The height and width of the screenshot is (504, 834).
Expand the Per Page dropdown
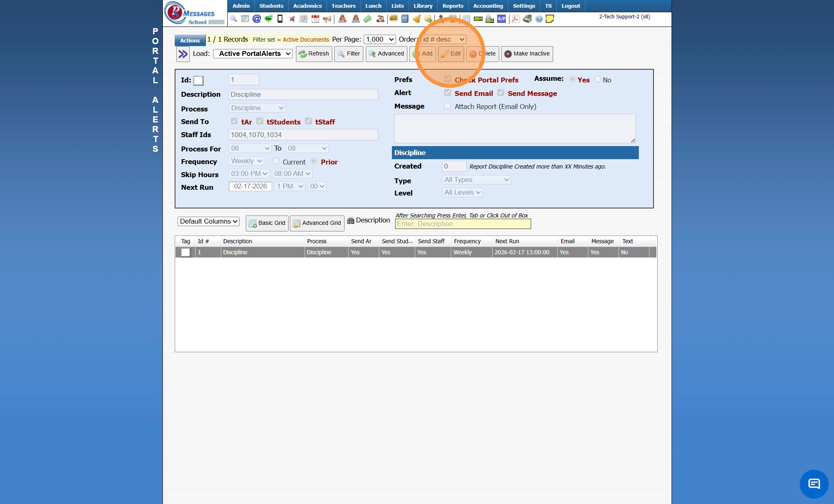click(380, 39)
